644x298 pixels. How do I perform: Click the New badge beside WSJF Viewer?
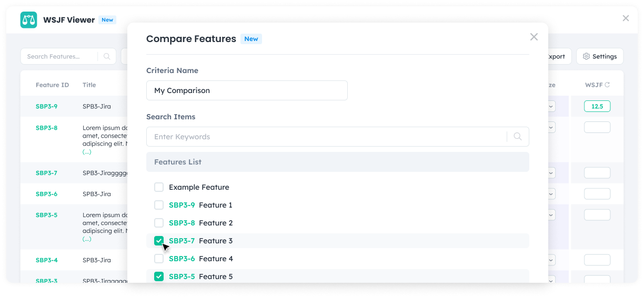pos(107,20)
